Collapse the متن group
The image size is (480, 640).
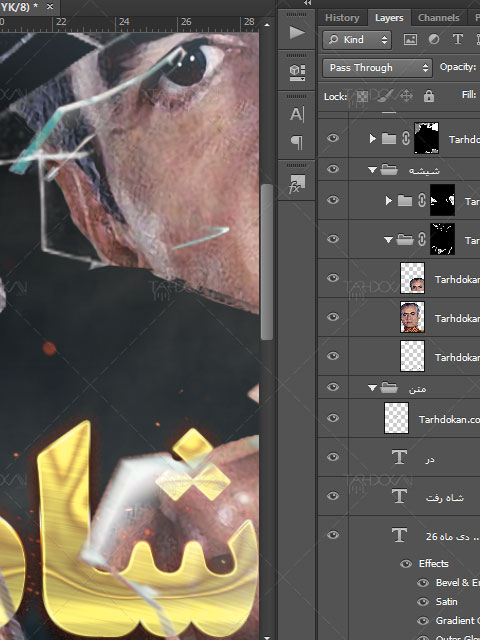coord(372,388)
